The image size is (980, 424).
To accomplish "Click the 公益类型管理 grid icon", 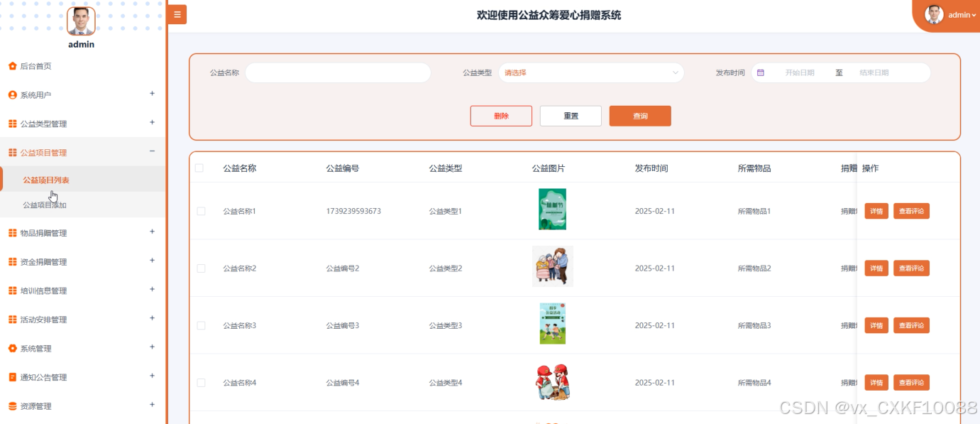I will coord(12,124).
